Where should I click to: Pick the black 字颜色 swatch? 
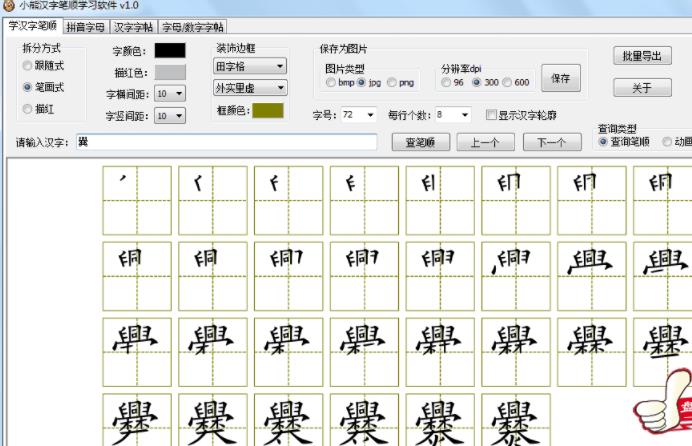pyautogui.click(x=170, y=50)
